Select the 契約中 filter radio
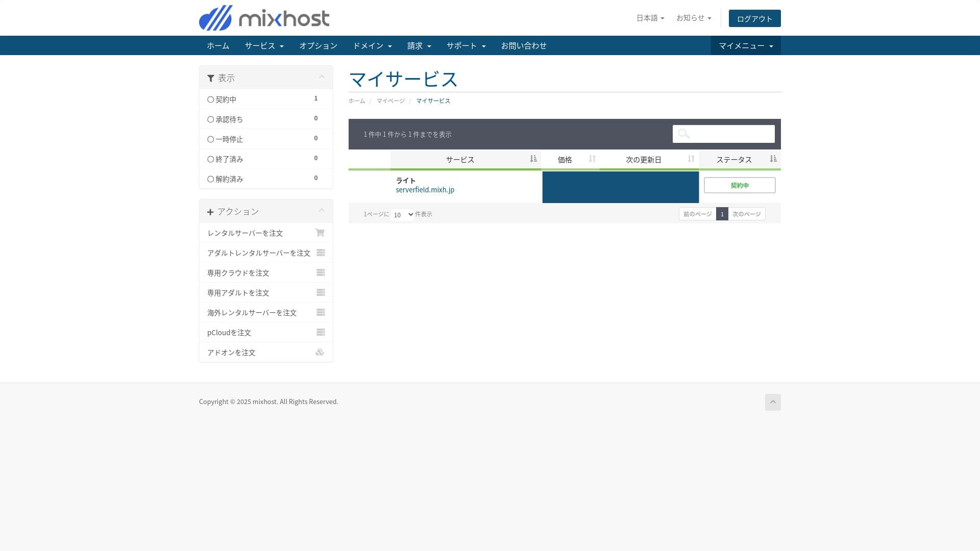 210,99
